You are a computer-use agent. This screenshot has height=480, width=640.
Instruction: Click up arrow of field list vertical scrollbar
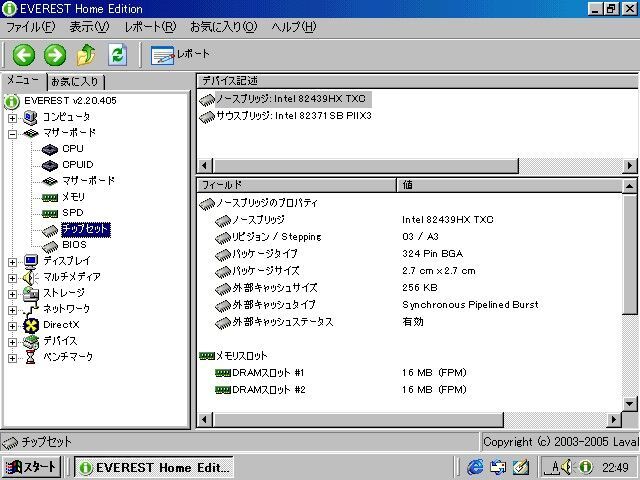[629, 186]
